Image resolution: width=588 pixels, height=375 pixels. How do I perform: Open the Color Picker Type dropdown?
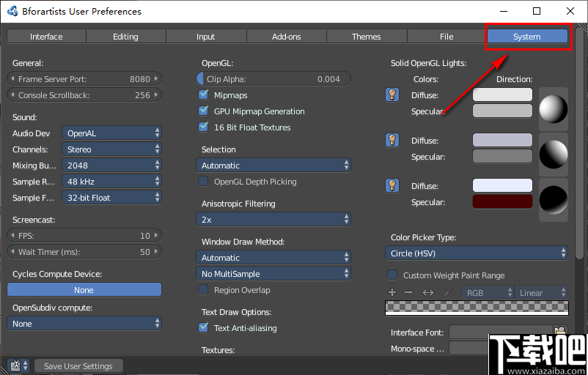(477, 253)
